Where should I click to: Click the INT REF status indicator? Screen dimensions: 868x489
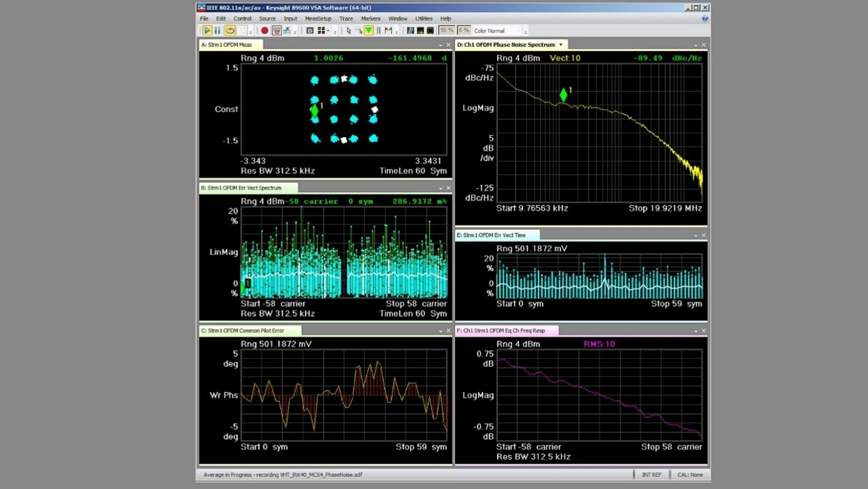click(x=651, y=475)
